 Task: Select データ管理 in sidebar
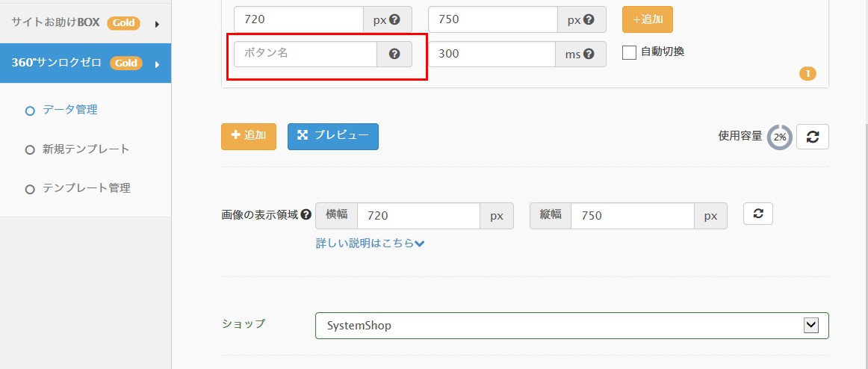(x=69, y=110)
